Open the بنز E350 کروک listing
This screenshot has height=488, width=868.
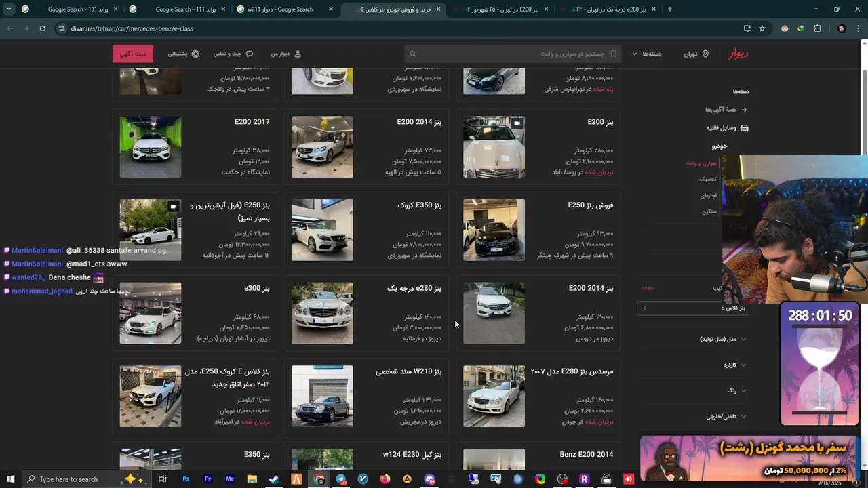pos(366,230)
